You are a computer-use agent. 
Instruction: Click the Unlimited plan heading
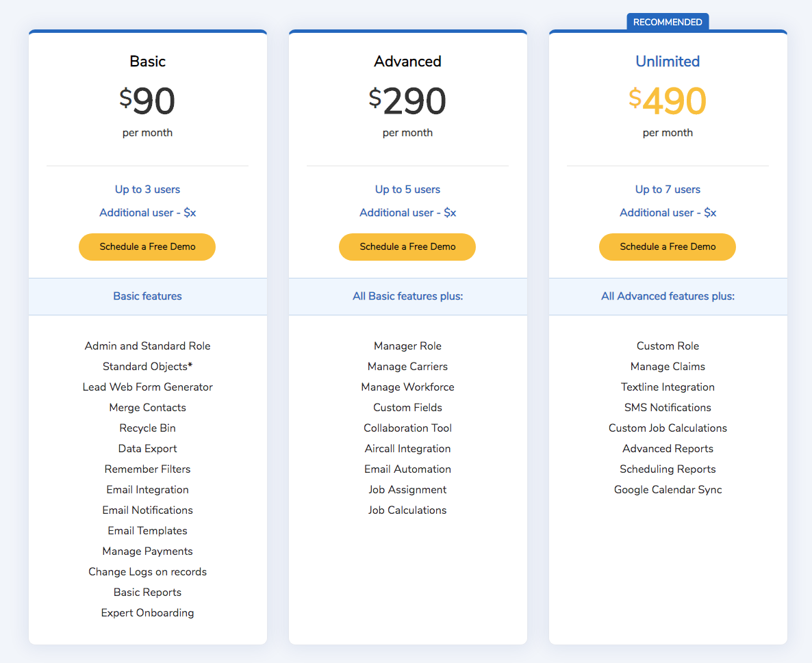pos(668,62)
